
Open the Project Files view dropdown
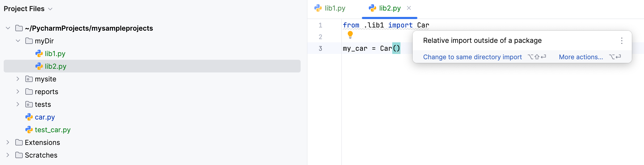tap(50, 9)
